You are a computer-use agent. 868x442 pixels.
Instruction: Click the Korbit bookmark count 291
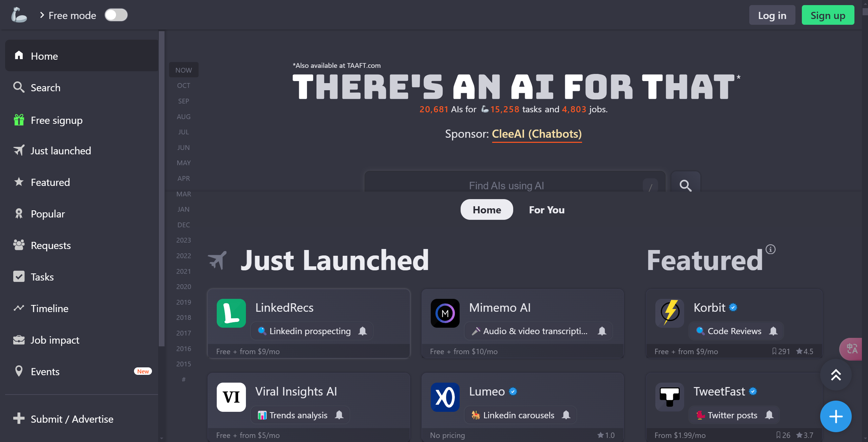click(x=781, y=351)
